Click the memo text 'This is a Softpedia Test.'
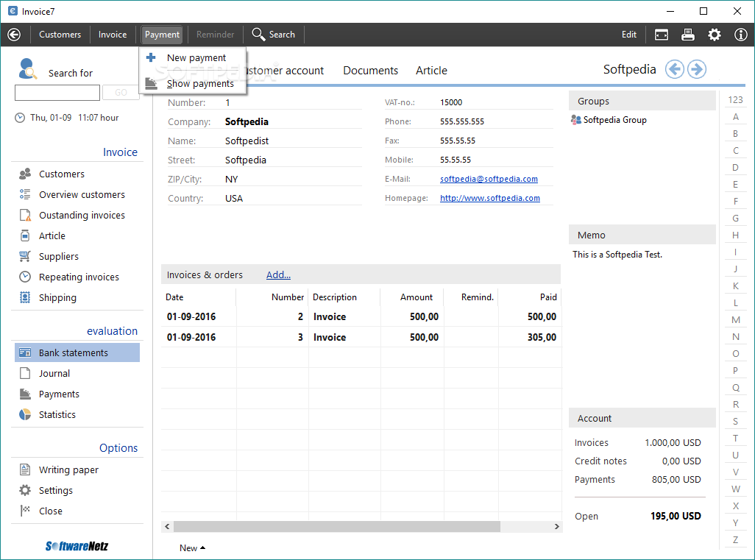755x560 pixels. click(617, 254)
